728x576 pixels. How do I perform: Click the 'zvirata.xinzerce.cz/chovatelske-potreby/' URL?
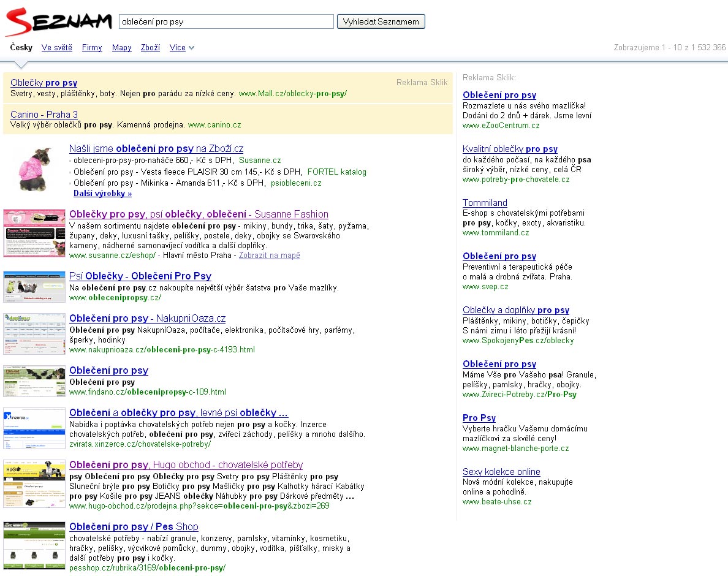140,444
